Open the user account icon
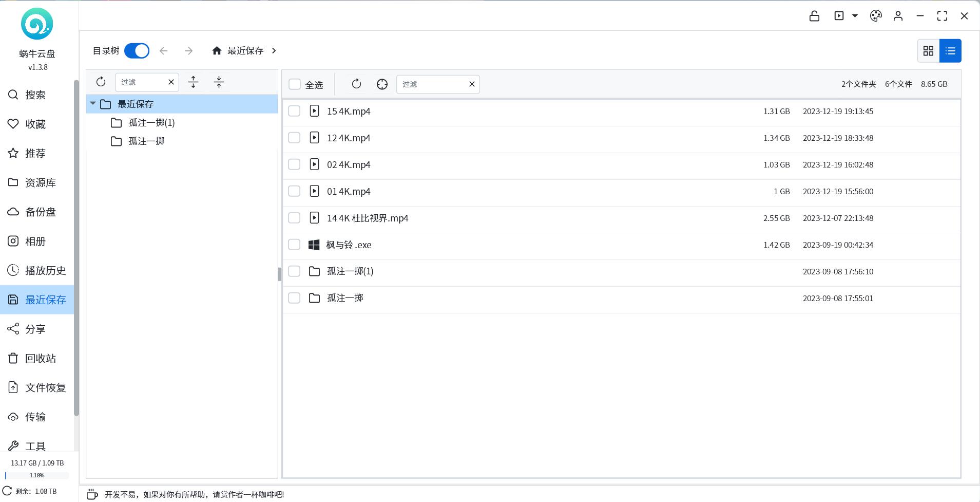The height and width of the screenshot is (502, 980). (898, 16)
